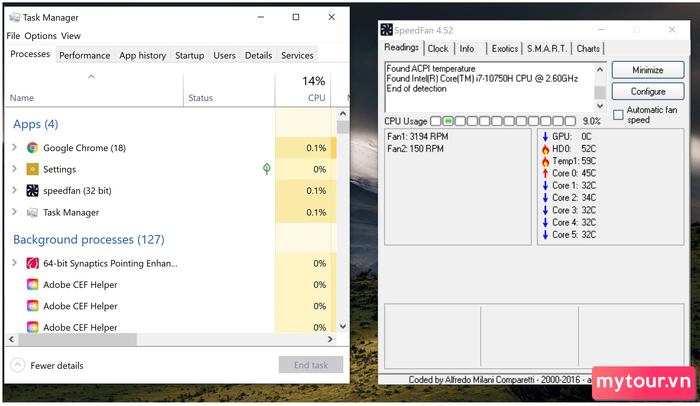The height and width of the screenshot is (406, 700).
Task: Switch to the Performance tab
Action: tap(84, 55)
